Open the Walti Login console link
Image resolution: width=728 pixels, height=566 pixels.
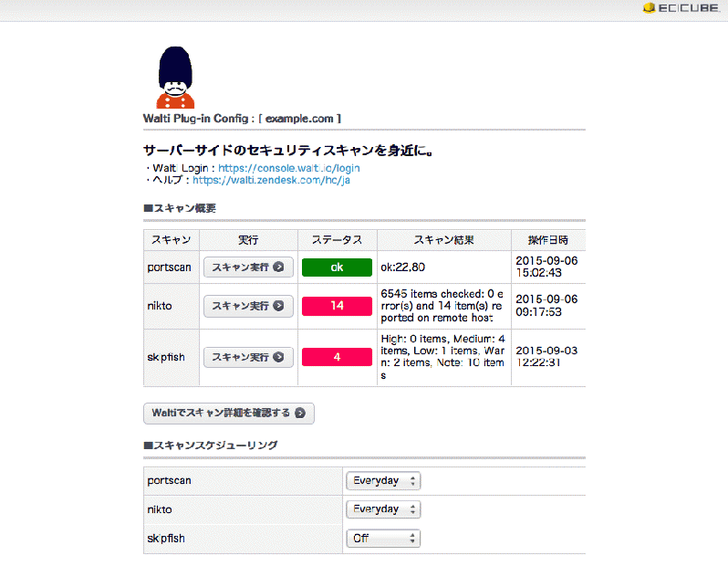coord(289,168)
